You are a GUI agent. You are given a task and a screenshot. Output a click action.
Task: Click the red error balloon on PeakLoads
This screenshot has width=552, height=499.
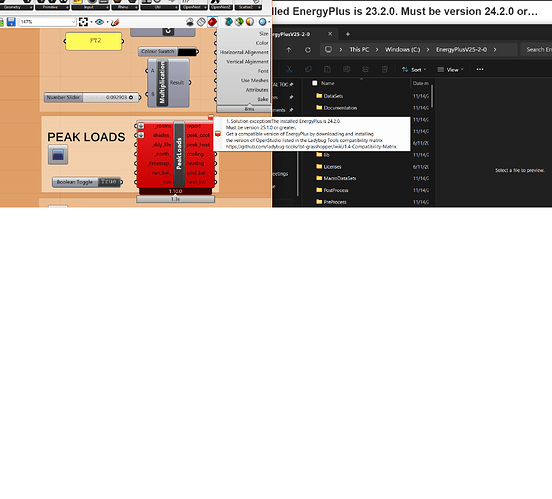coord(211,117)
